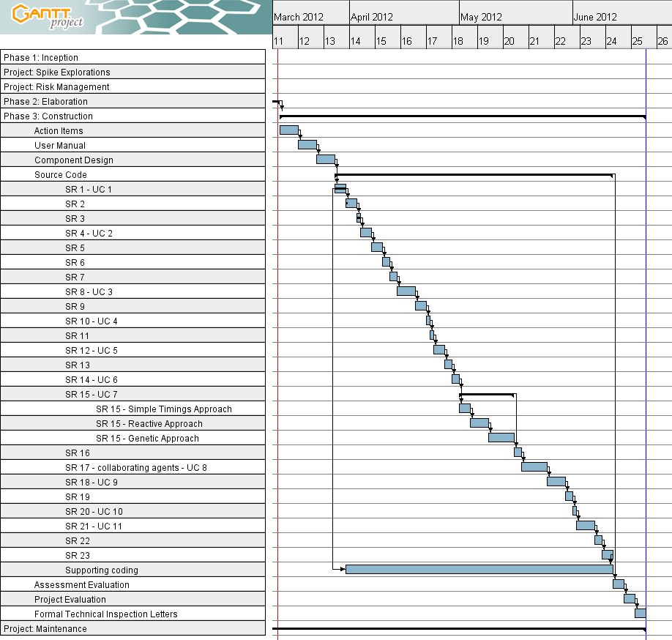
Task: Click the Project Evaluation task bar
Action: click(x=630, y=598)
